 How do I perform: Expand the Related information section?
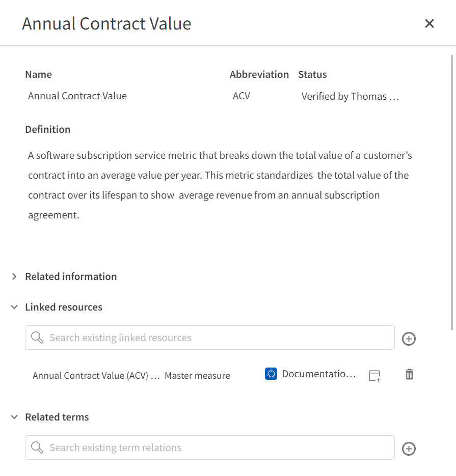click(14, 276)
